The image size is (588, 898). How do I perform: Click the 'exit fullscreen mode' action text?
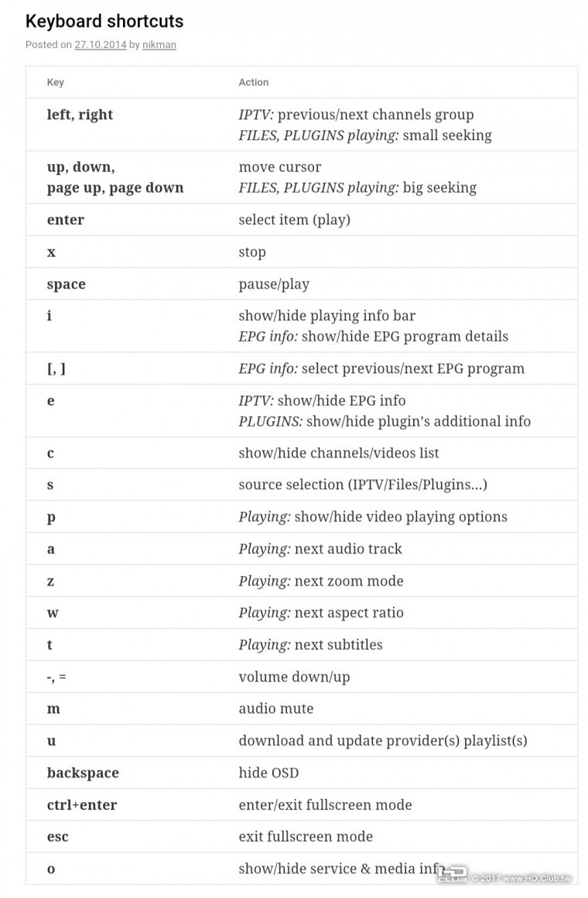[306, 837]
